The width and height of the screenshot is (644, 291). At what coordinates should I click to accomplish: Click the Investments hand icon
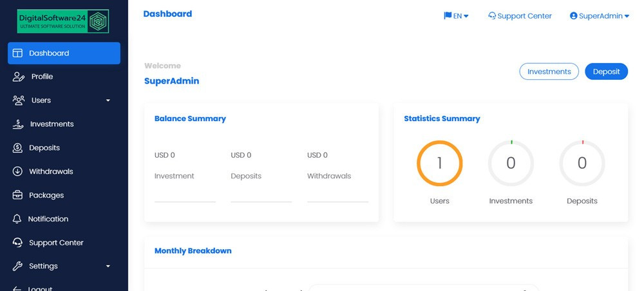click(x=18, y=124)
